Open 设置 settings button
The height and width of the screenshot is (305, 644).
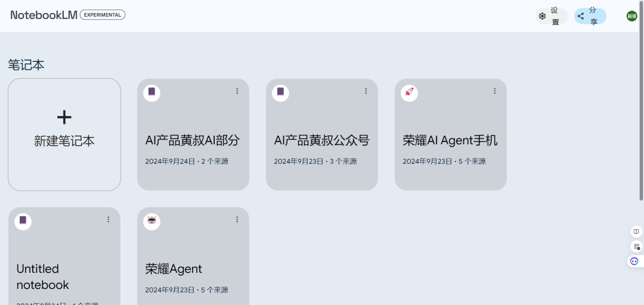551,16
